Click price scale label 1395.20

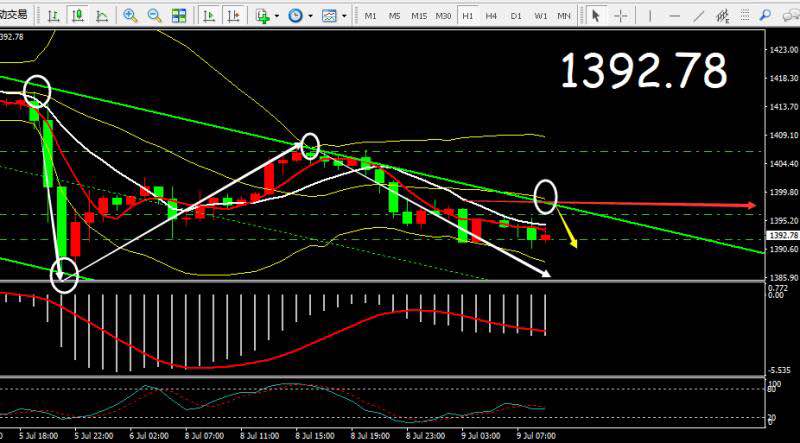point(785,221)
